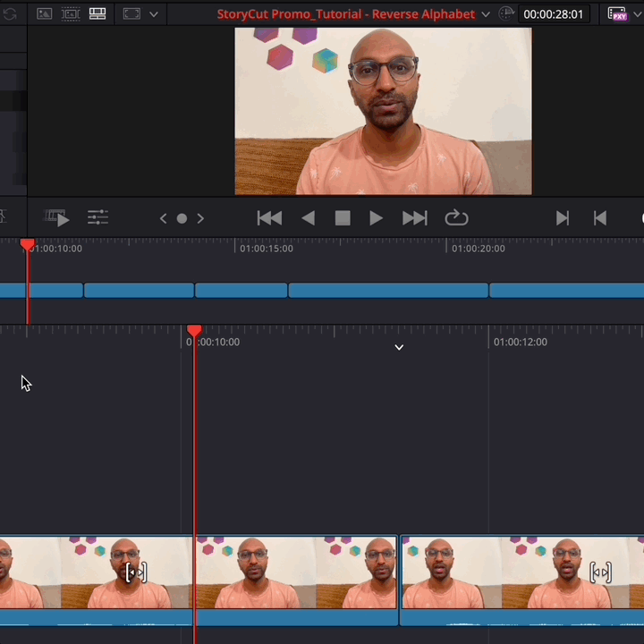Play the timeline in reverse

(308, 218)
